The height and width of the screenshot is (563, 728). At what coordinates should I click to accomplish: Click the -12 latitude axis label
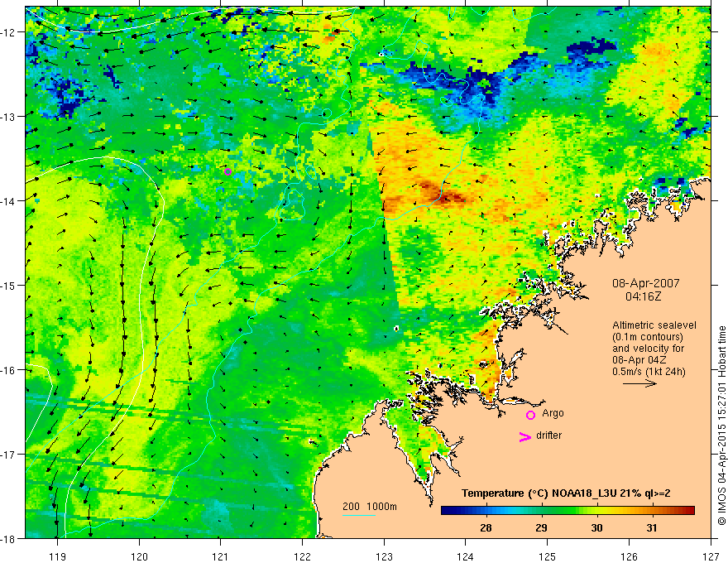[8, 32]
